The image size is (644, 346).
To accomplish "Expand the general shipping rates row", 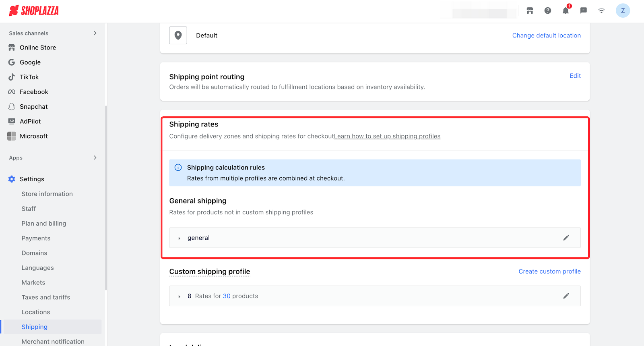I will click(x=180, y=238).
